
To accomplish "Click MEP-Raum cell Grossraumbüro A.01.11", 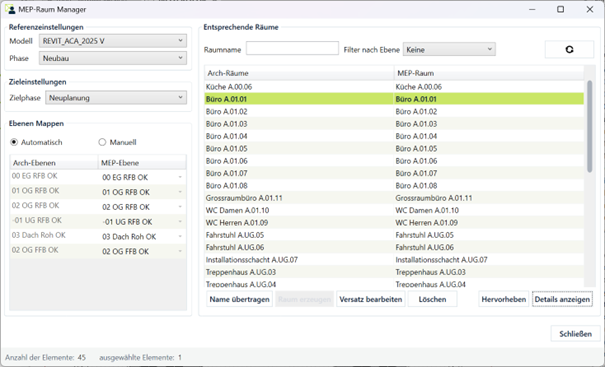I will tap(488, 198).
